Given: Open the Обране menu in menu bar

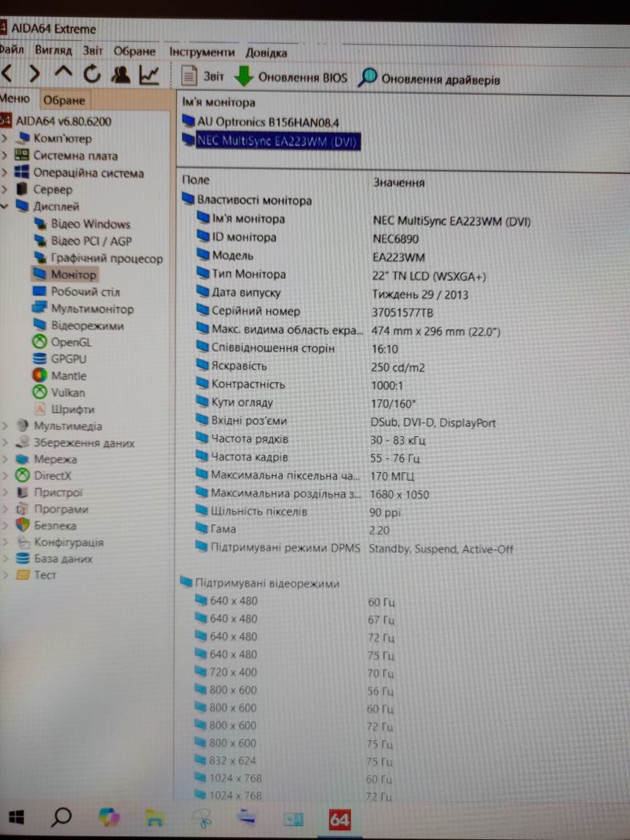Looking at the screenshot, I should (x=134, y=51).
